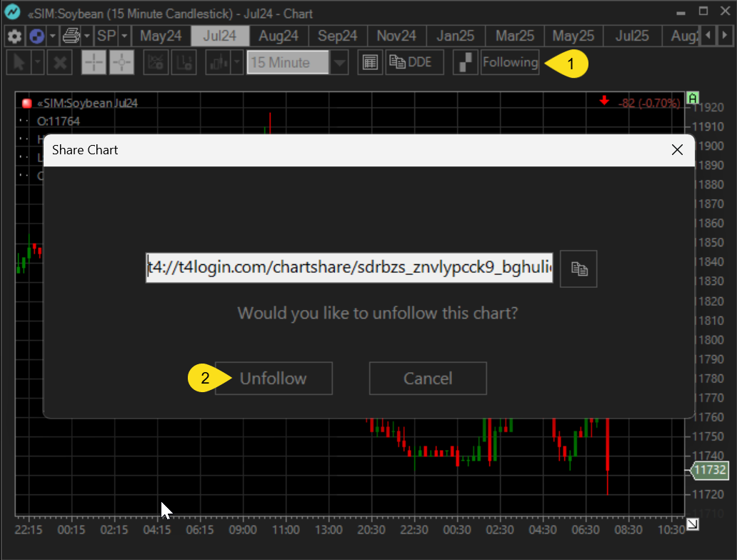Screen dimensions: 737x560
Task: Select the chart share URL field
Action: point(349,268)
